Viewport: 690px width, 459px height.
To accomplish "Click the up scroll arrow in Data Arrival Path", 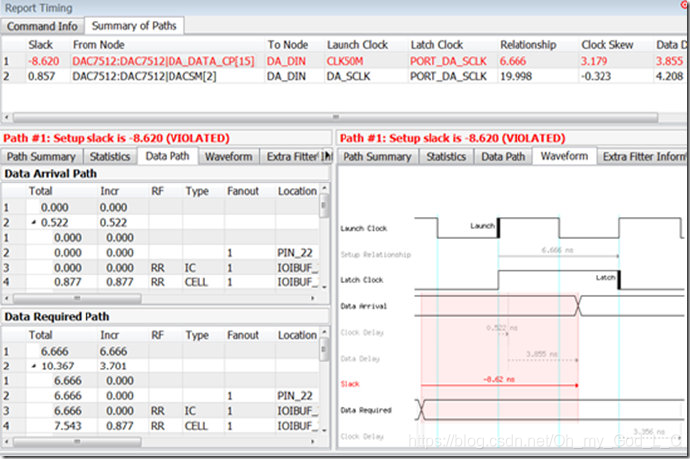I will pyautogui.click(x=324, y=188).
